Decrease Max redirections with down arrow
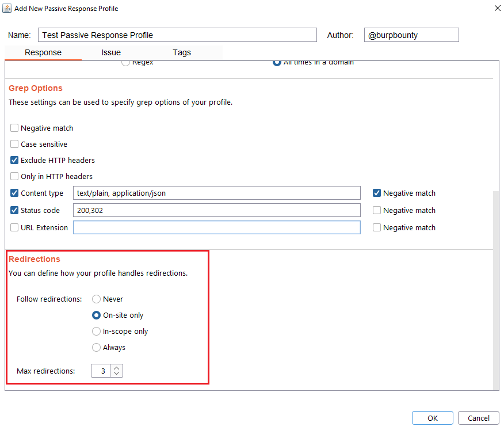Screen dimensions: 504x430 pos(117,374)
